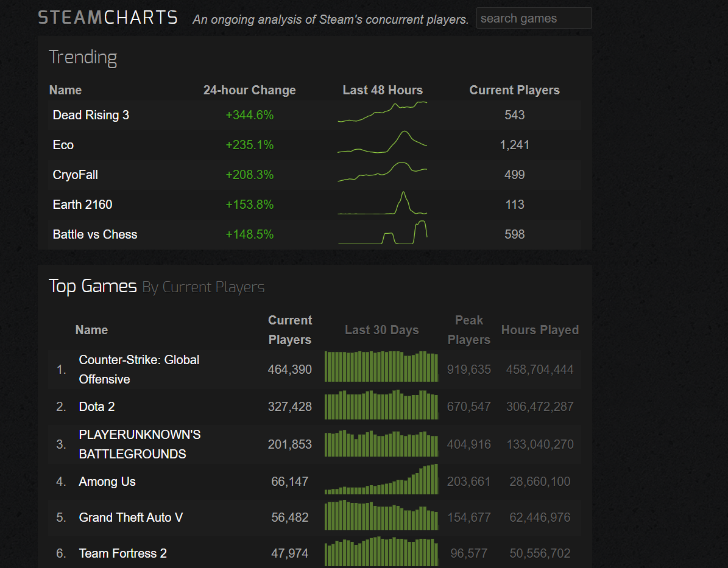Screen dimensions: 728x568
Task: View Among Us player statistics
Action: pos(107,481)
